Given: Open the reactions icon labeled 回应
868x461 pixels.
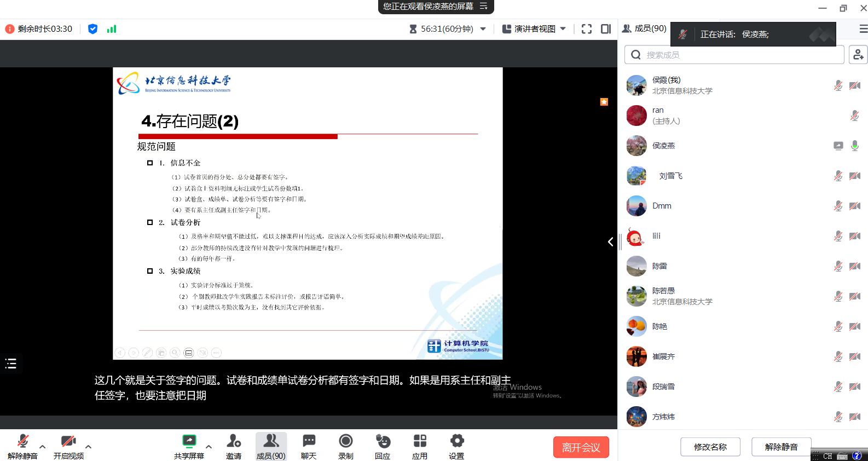Looking at the screenshot, I should pyautogui.click(x=383, y=446).
